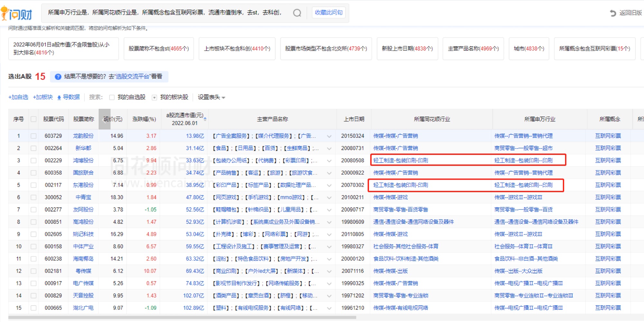Check the row for 东港股份

click(33, 185)
